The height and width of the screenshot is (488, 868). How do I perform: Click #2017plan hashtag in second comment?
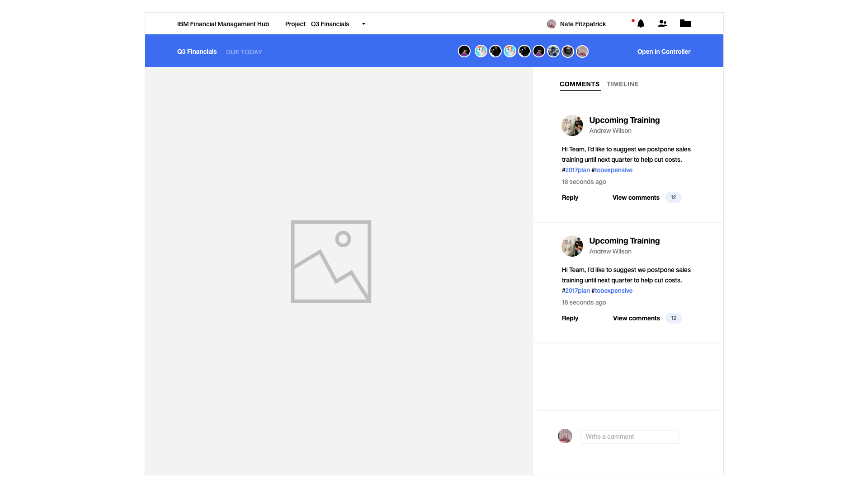point(576,291)
